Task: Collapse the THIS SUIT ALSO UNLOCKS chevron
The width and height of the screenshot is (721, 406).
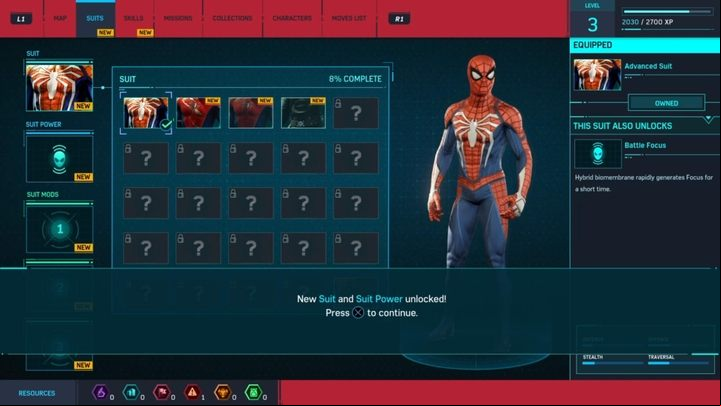Action: tap(709, 120)
